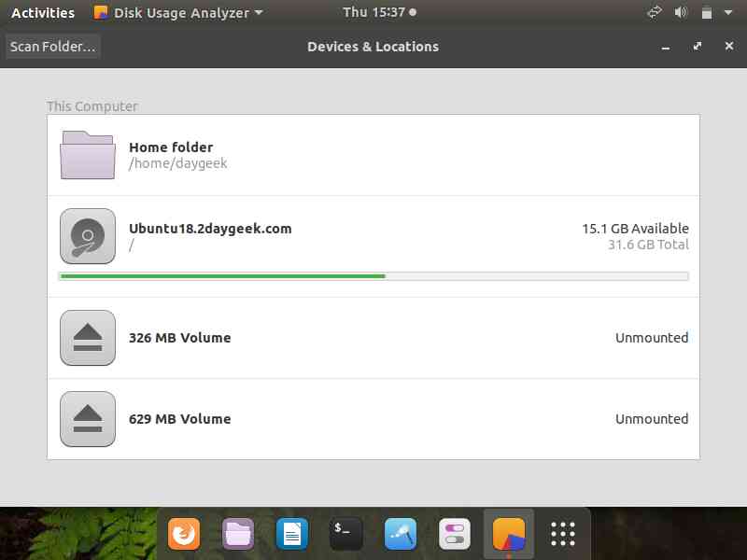
Task: Select the 629 MB Volume Unmounted row
Action: pyautogui.click(x=373, y=419)
